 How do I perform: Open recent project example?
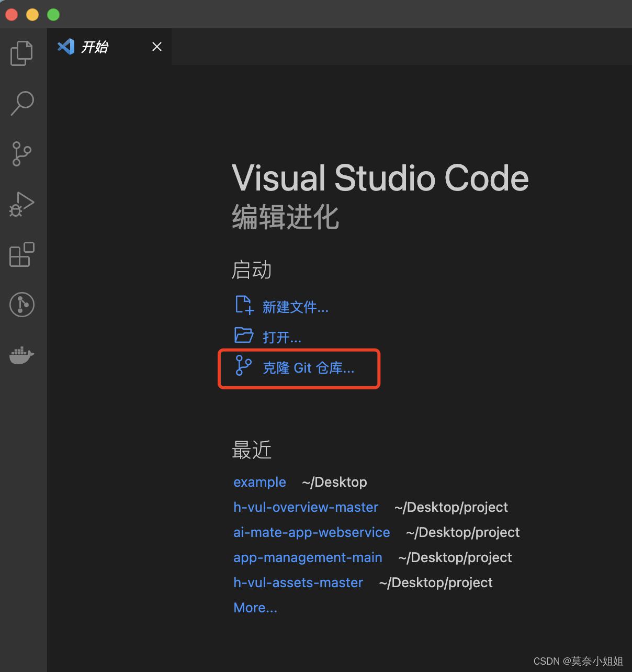259,482
